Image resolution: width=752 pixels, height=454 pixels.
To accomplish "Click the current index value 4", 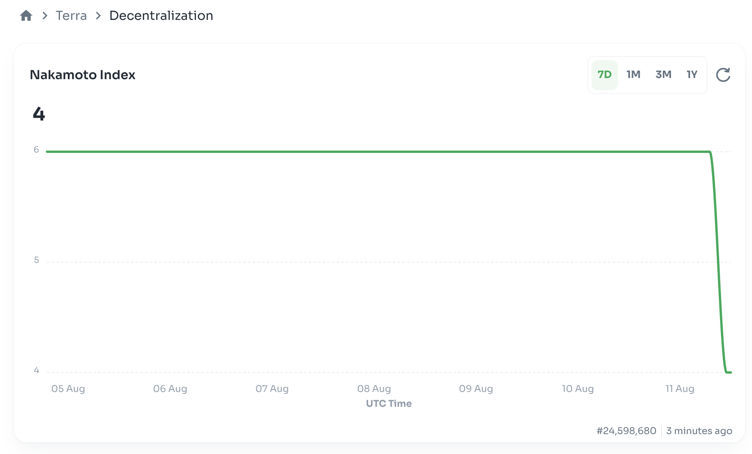I will tap(39, 114).
